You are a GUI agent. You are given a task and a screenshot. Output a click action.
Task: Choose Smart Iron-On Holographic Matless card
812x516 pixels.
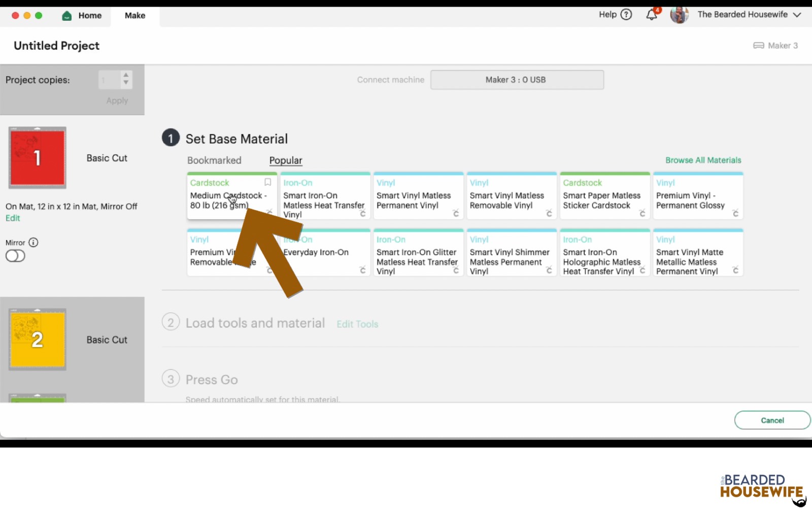605,253
